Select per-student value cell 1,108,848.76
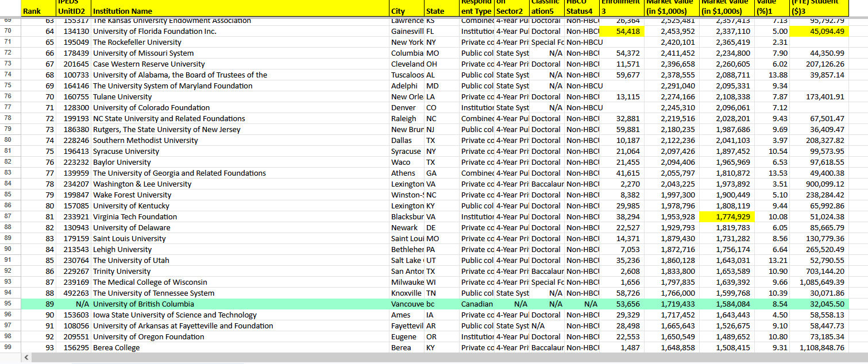The image size is (868, 364). coord(819,347)
